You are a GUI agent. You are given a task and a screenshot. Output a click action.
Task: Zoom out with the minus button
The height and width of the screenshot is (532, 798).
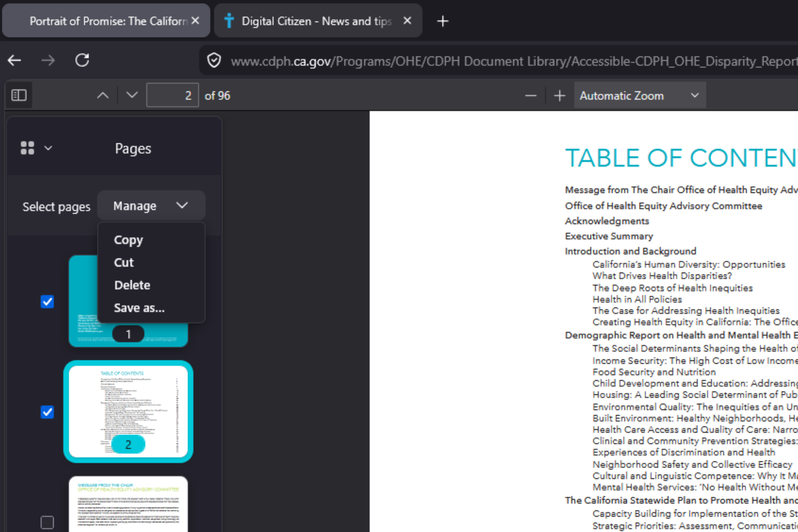[531, 96]
